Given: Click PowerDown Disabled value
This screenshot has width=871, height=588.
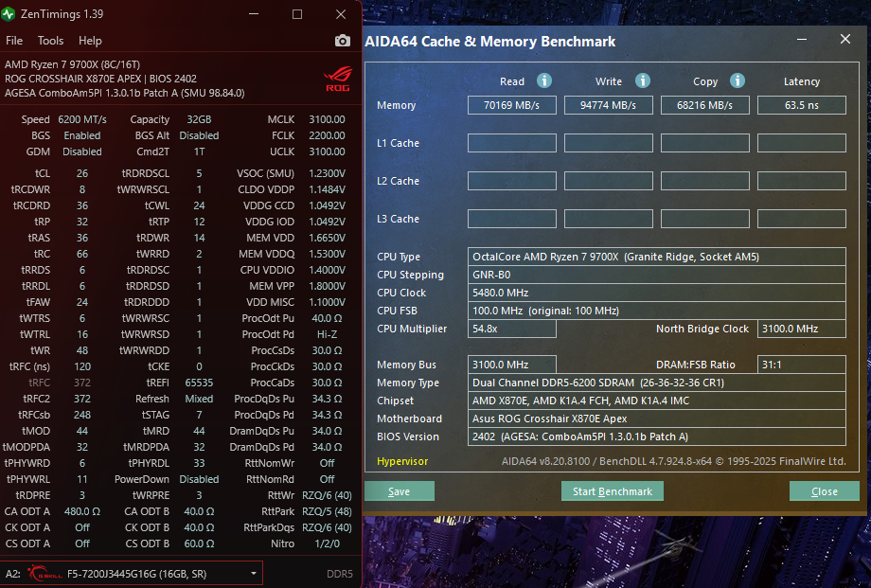Looking at the screenshot, I should click(199, 479).
